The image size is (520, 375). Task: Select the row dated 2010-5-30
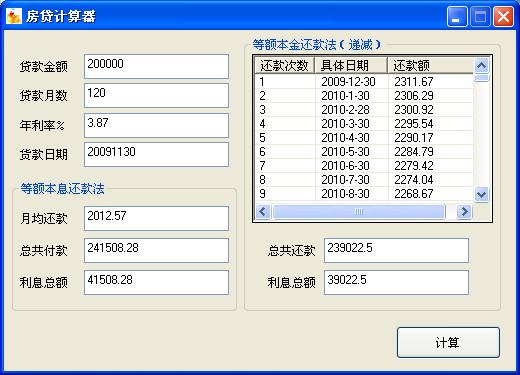[364, 152]
